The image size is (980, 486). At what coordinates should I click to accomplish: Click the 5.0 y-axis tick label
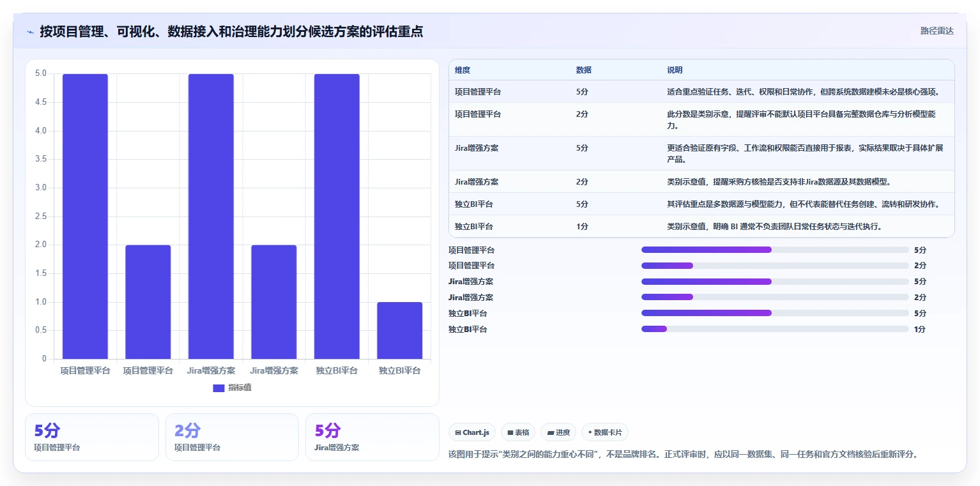tap(40, 73)
